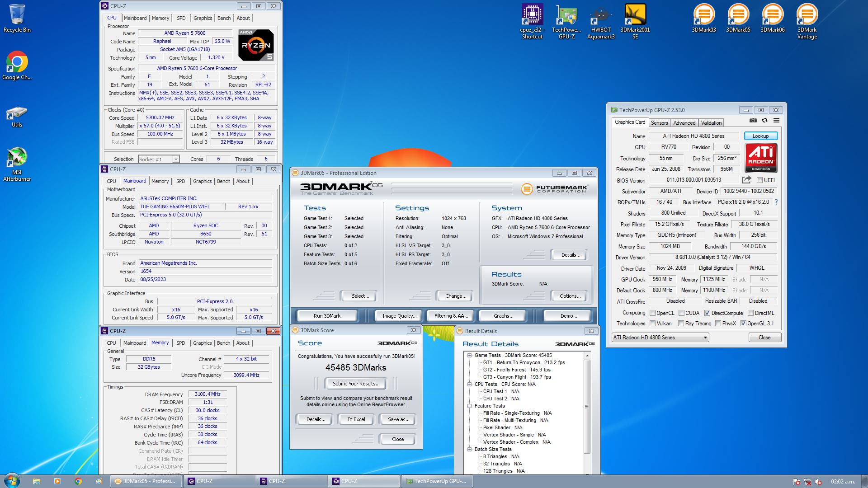This screenshot has width=868, height=488.
Task: Open the TechPowerUp GPU-Z desktop icon
Action: pos(566,21)
